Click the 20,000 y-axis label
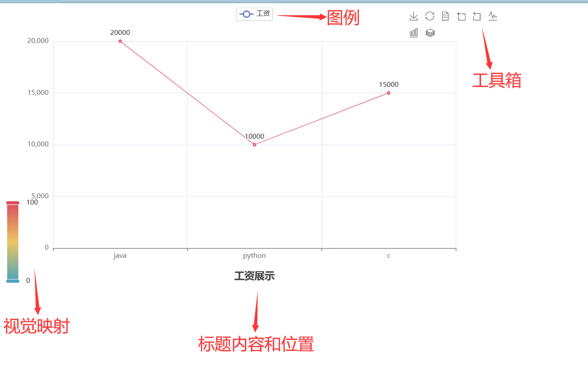The height and width of the screenshot is (367, 588). (38, 41)
